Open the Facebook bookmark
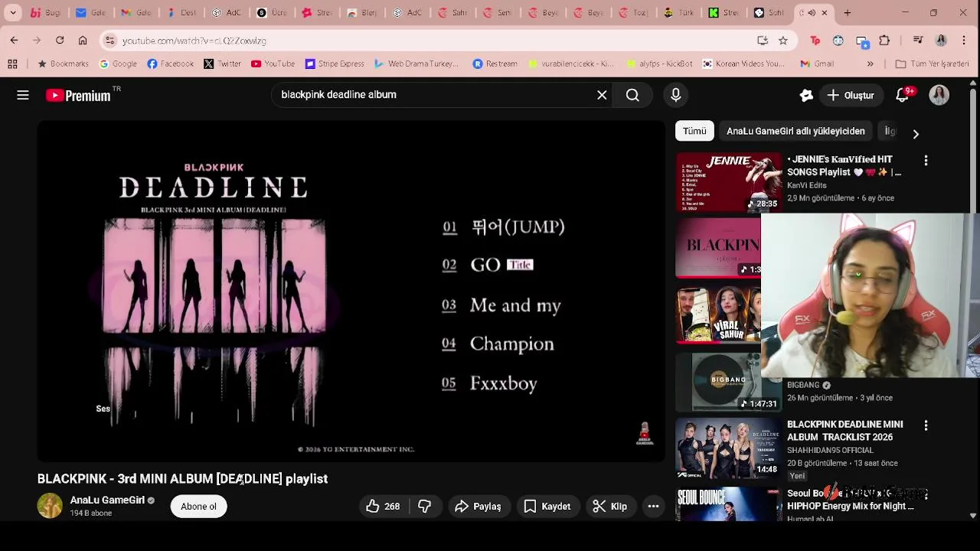Image resolution: width=980 pixels, height=551 pixels. (170, 64)
